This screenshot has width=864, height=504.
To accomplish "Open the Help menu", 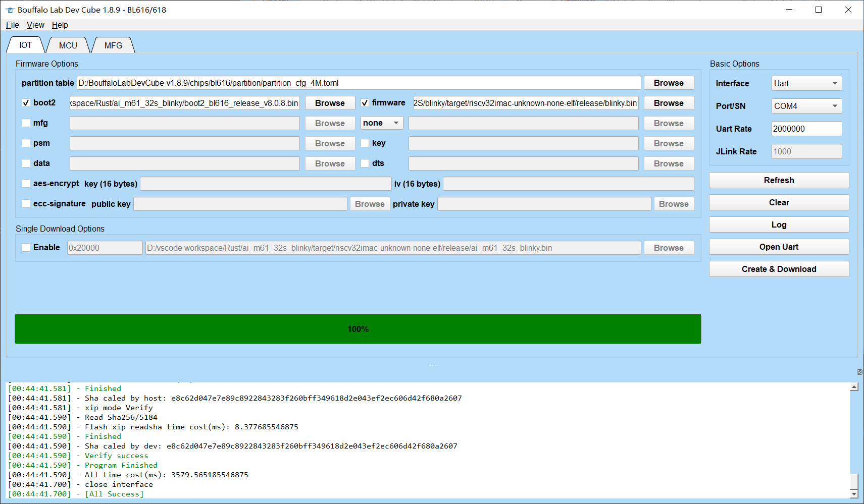I will coord(60,25).
